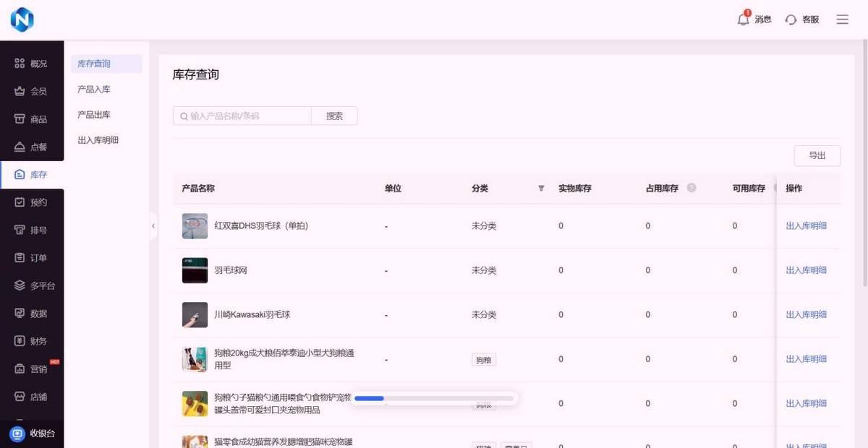Open 出入库明细 link for 羽毛球网
The image size is (868, 448).
click(806, 270)
